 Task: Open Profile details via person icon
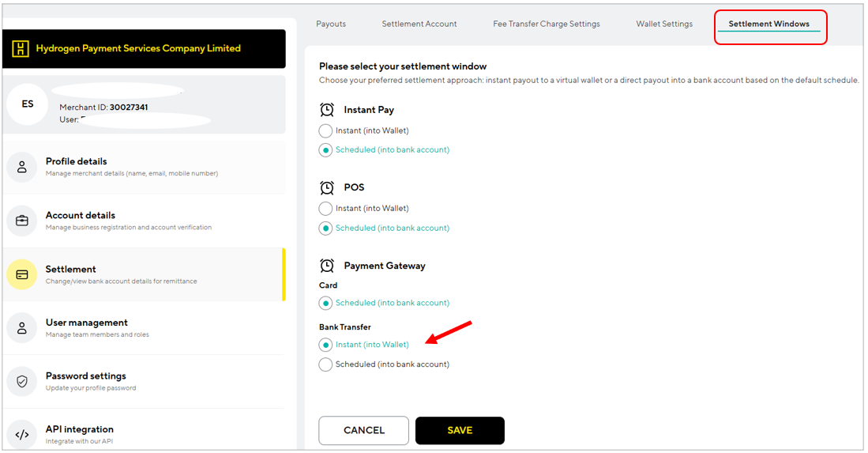22,167
